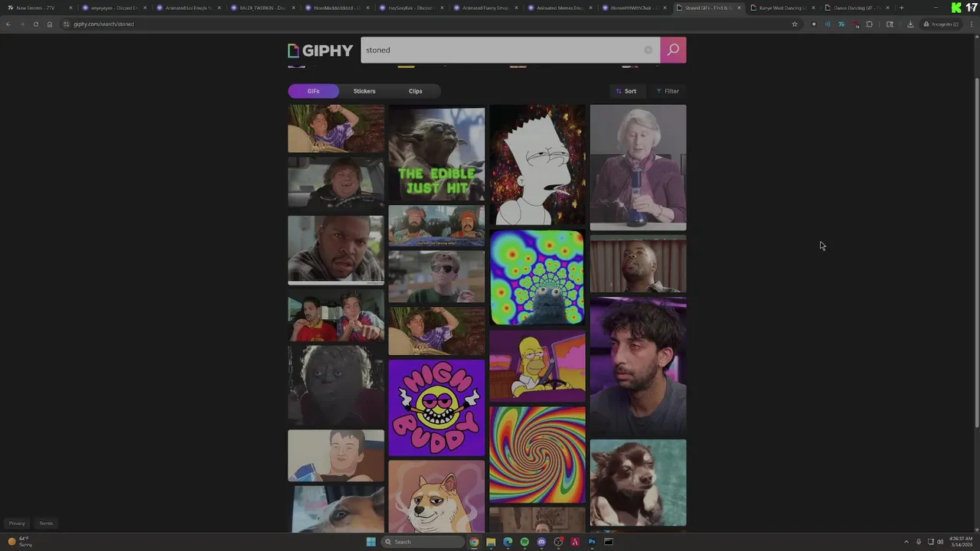Open Discord from the taskbar
The width and height of the screenshot is (980, 551).
pyautogui.click(x=541, y=542)
